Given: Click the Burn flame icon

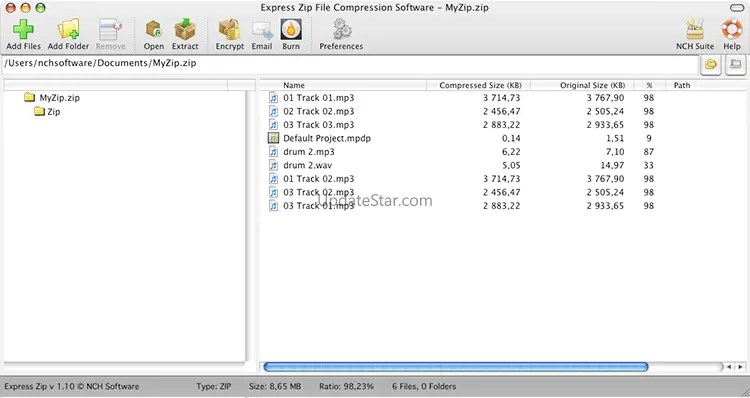Looking at the screenshot, I should [291, 30].
